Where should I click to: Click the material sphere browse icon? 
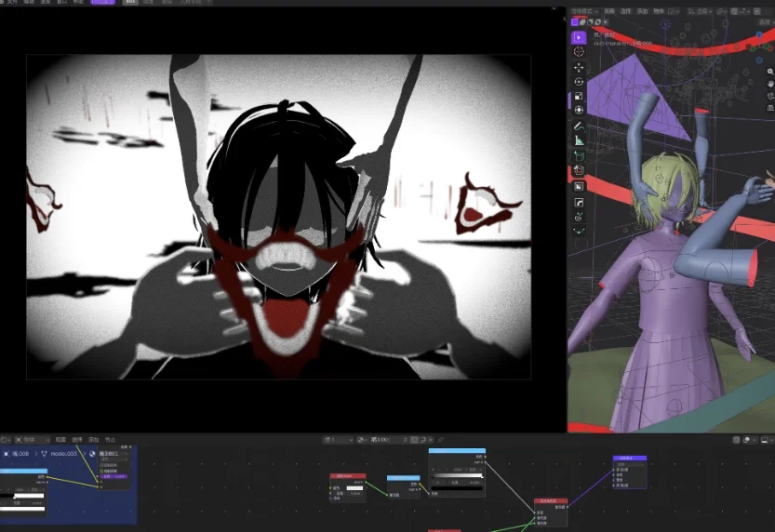click(361, 440)
